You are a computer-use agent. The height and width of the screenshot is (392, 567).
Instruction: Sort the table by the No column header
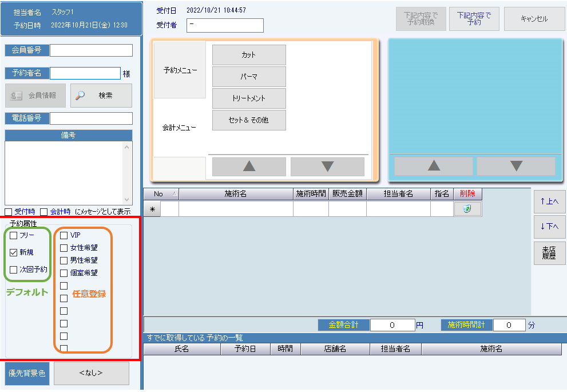click(x=161, y=194)
